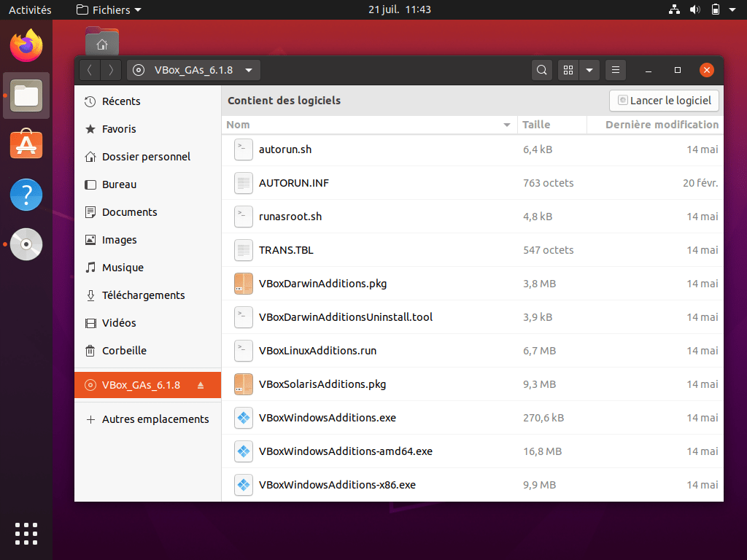Select VBoxWindowsAdditions-amd64.exe icon
747x560 pixels.
click(244, 451)
